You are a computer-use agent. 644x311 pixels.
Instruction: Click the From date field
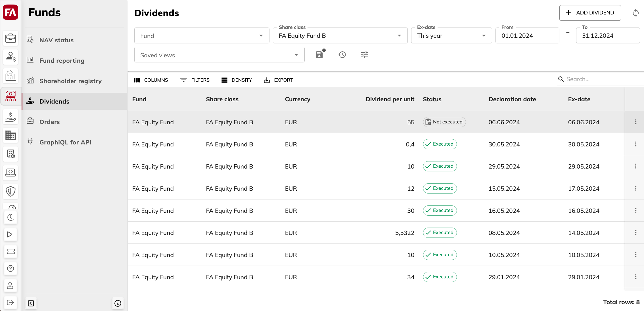click(527, 36)
